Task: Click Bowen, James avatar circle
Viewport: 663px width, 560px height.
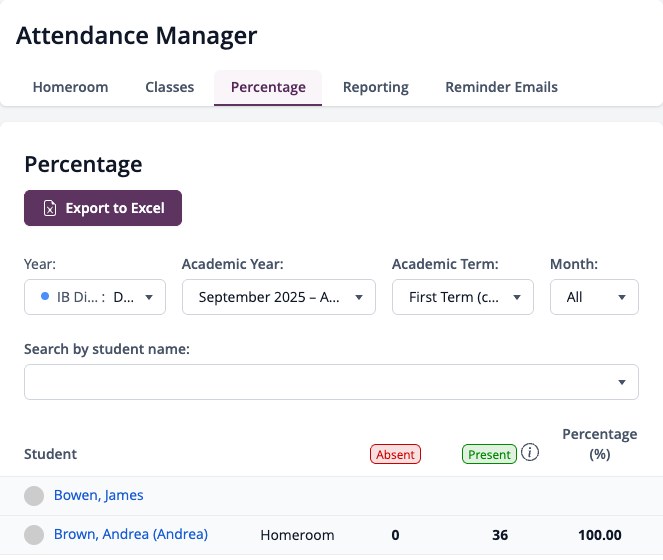Action: coord(34,496)
